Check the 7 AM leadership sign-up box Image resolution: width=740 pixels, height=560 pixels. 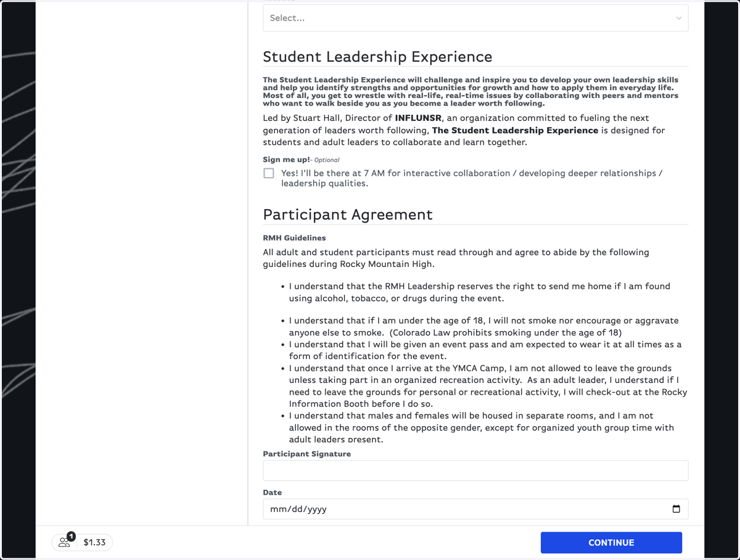(x=269, y=173)
